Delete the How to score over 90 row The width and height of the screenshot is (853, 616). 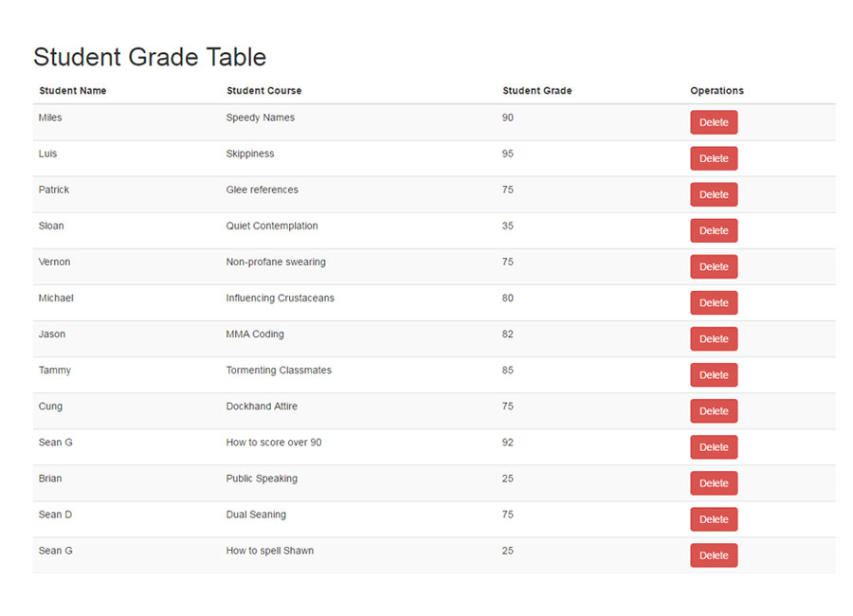(x=714, y=446)
